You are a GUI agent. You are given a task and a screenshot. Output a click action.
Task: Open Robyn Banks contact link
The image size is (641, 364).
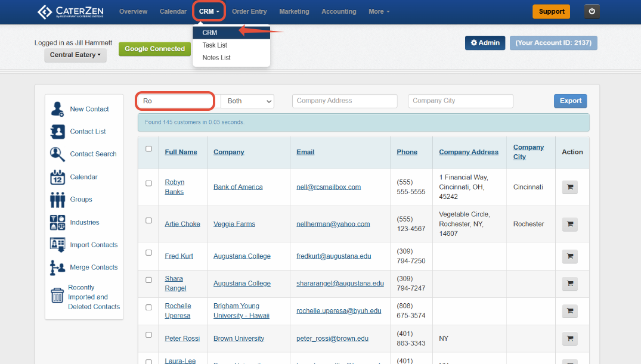175,187
